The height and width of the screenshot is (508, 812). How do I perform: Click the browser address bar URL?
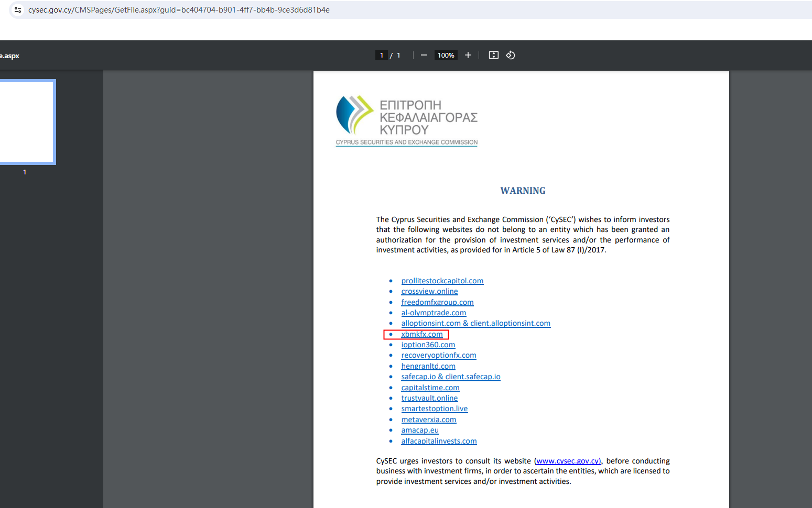click(x=179, y=10)
